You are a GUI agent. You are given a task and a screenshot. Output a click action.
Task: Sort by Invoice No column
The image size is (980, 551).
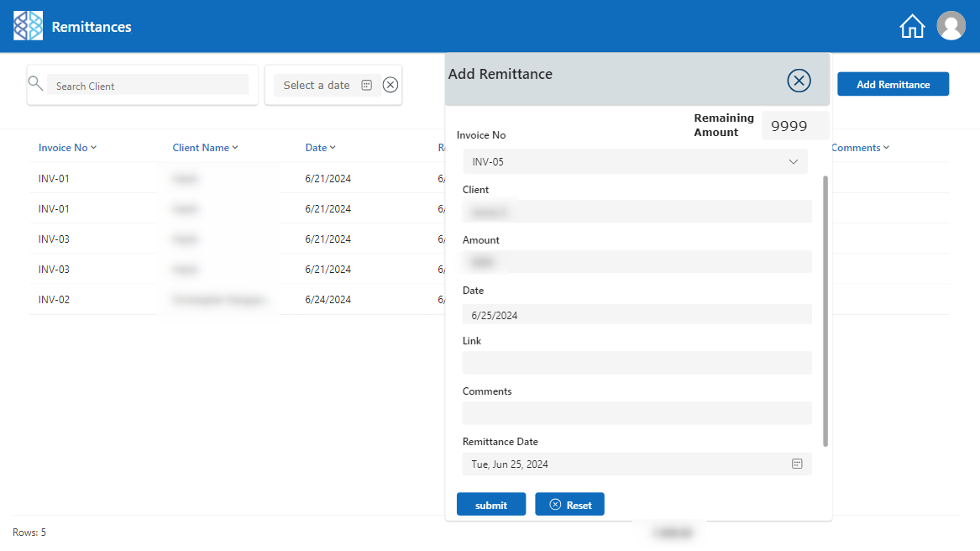point(67,148)
